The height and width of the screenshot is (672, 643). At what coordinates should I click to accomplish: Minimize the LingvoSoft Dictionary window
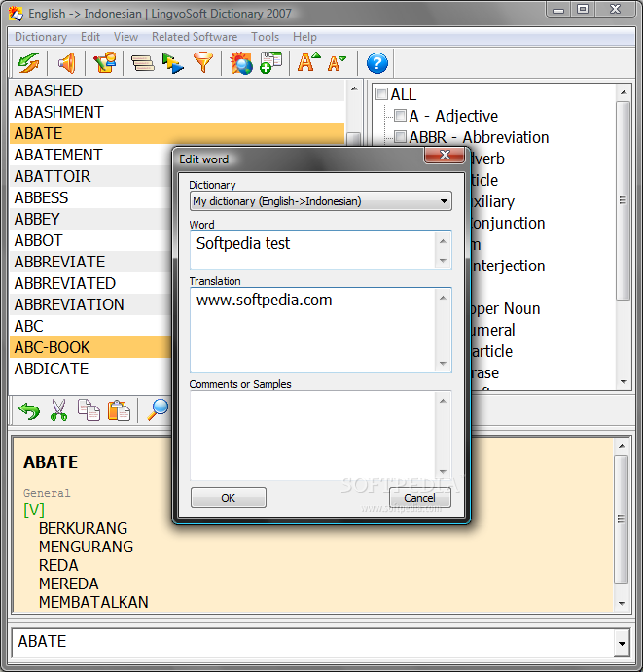point(558,10)
